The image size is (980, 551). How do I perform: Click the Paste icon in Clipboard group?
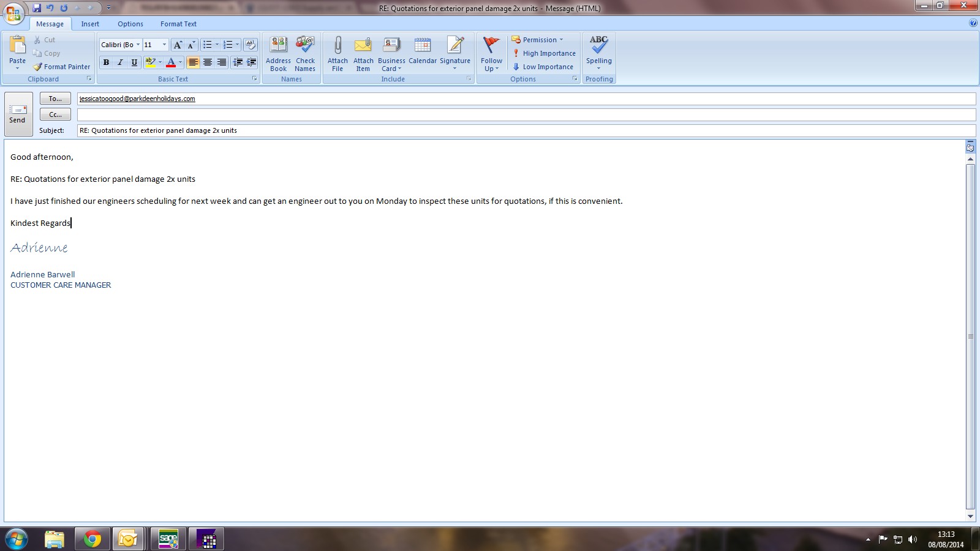click(17, 45)
